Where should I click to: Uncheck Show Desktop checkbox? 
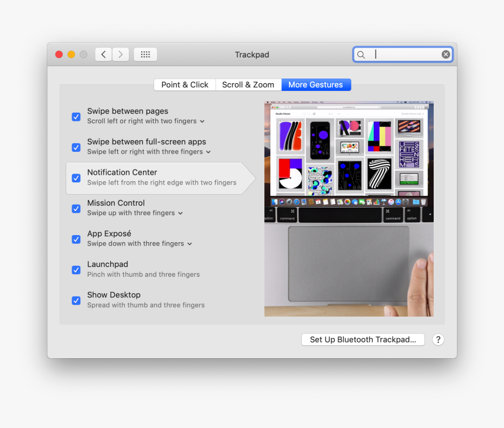(76, 300)
